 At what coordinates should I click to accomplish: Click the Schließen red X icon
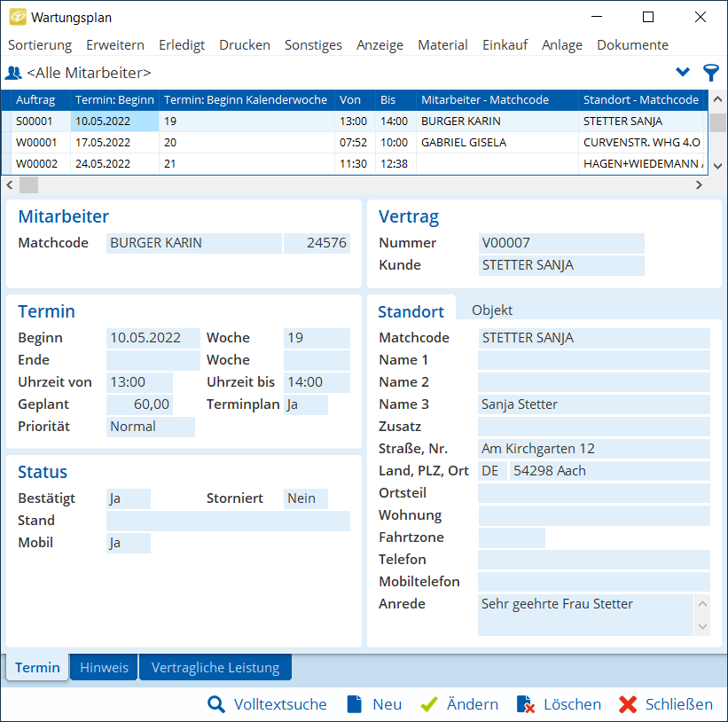click(628, 704)
